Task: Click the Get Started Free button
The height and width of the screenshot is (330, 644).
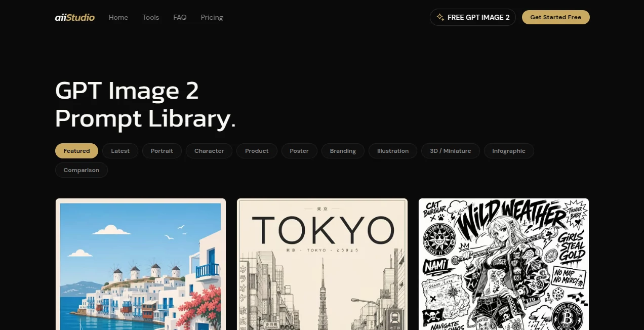Action: coord(556,17)
